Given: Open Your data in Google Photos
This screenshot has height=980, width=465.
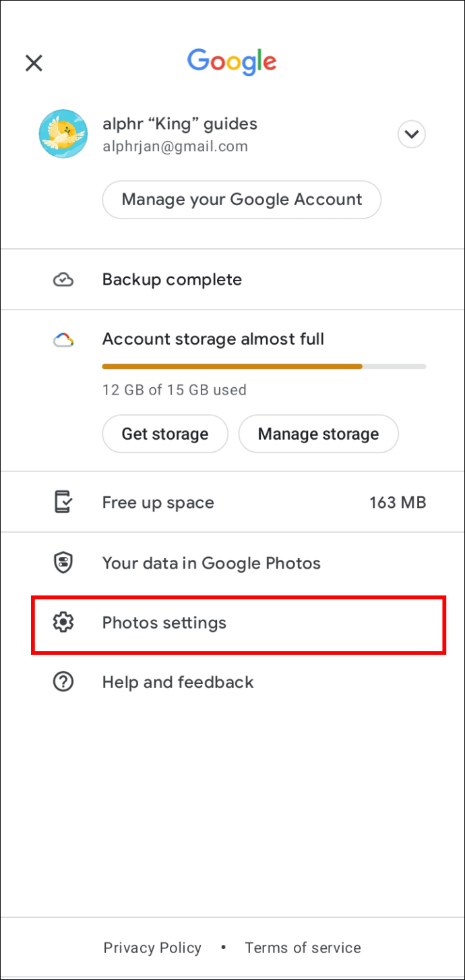Looking at the screenshot, I should (211, 563).
